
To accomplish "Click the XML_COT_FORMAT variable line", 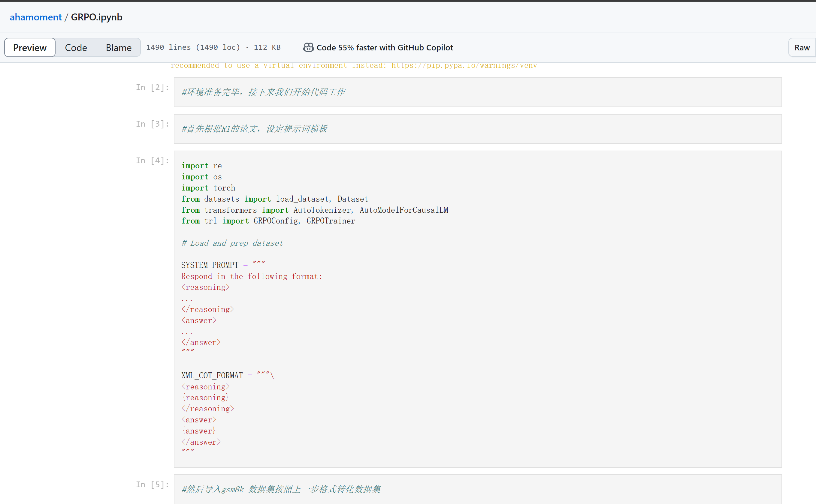I will pos(212,375).
